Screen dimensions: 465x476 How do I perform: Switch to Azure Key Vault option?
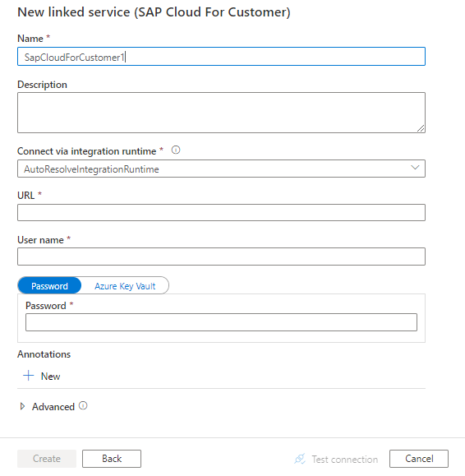(x=125, y=285)
